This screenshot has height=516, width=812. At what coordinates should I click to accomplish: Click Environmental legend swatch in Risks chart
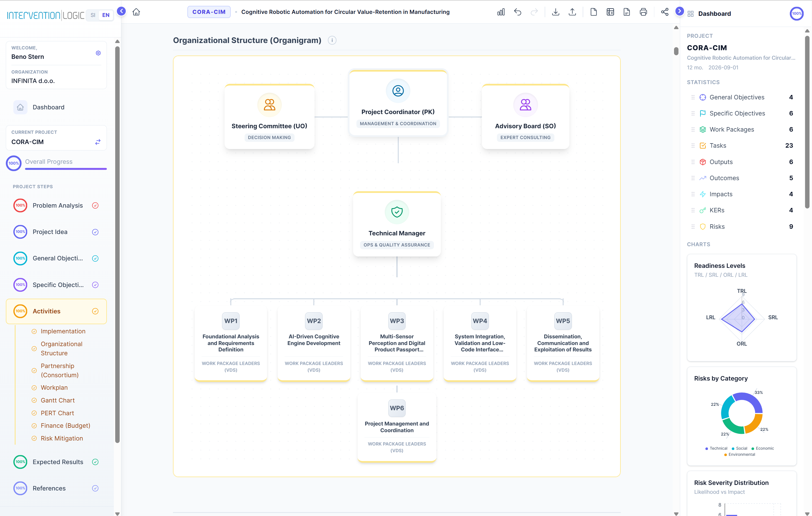pyautogui.click(x=725, y=455)
